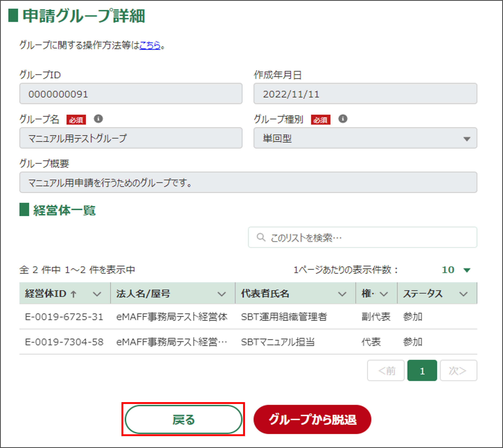This screenshot has width=503, height=448.
Task: Open 代表者氏名 column menu chevron
Action: click(342, 294)
